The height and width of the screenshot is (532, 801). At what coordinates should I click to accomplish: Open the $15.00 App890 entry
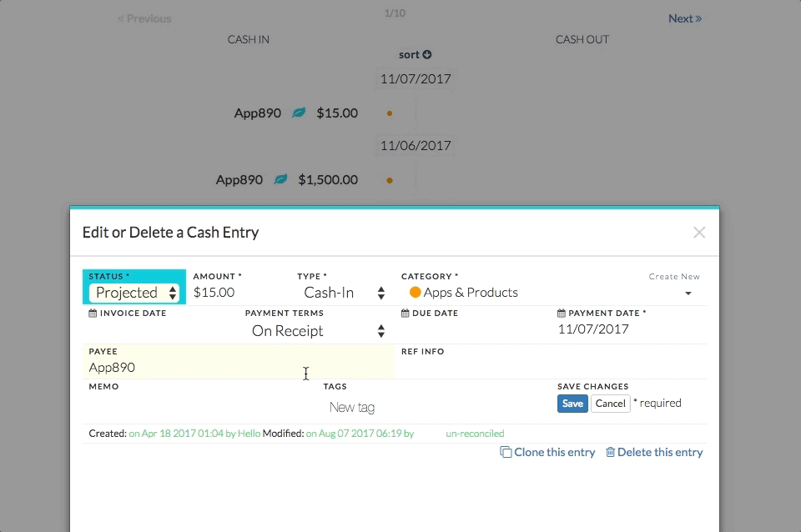click(296, 113)
